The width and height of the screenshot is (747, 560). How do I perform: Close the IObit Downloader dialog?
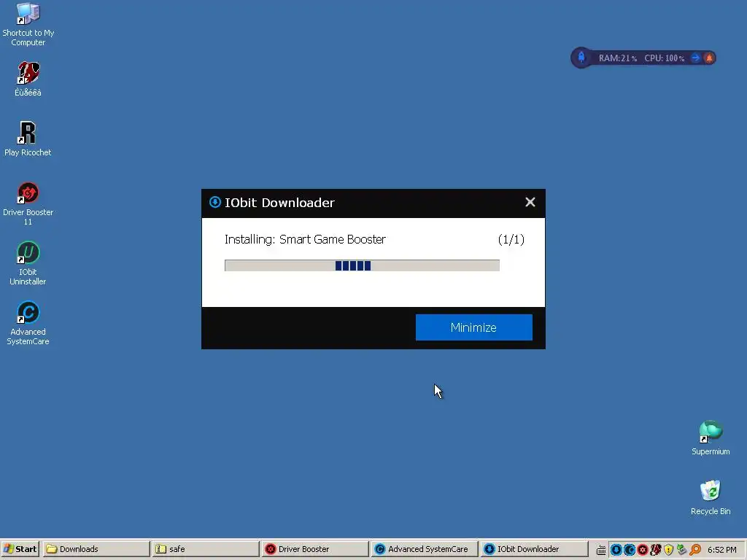coord(530,203)
